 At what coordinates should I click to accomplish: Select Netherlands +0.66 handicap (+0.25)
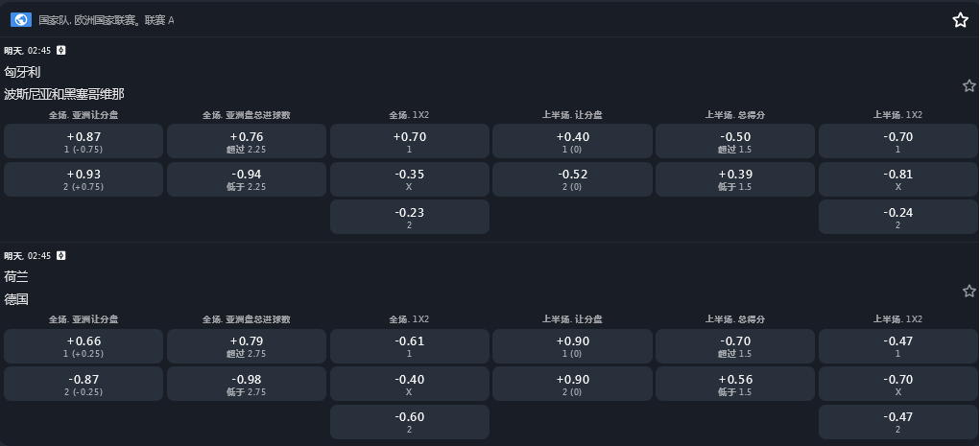point(84,346)
